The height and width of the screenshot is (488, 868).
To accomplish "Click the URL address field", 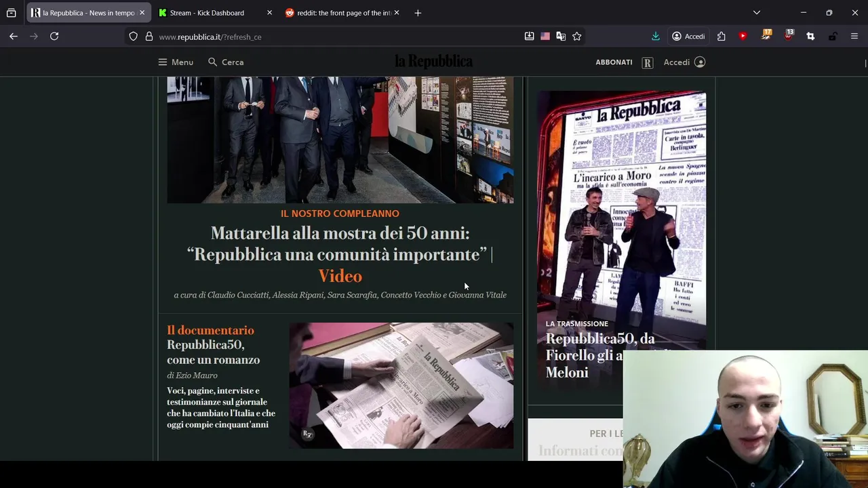I will click(339, 37).
